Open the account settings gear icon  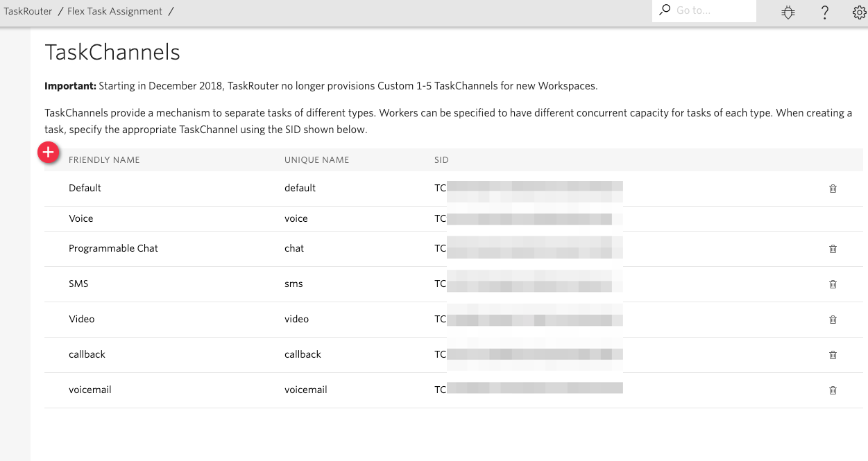tap(858, 12)
